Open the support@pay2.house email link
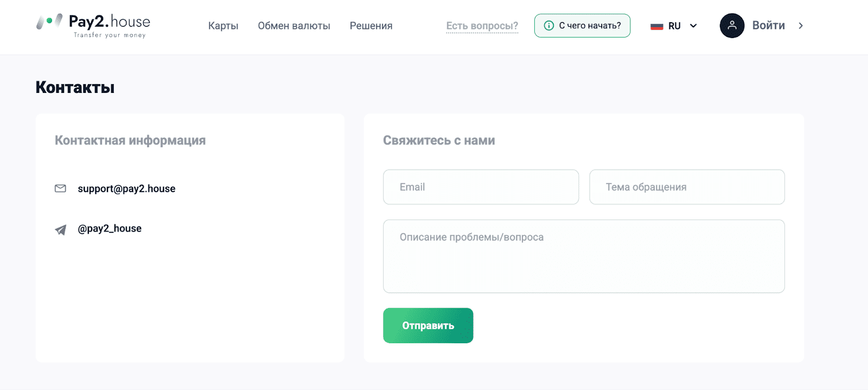Image resolution: width=868 pixels, height=390 pixels. [126, 188]
